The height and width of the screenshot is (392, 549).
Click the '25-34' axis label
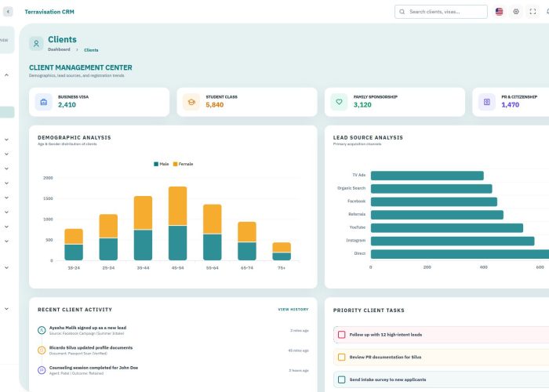point(108,268)
